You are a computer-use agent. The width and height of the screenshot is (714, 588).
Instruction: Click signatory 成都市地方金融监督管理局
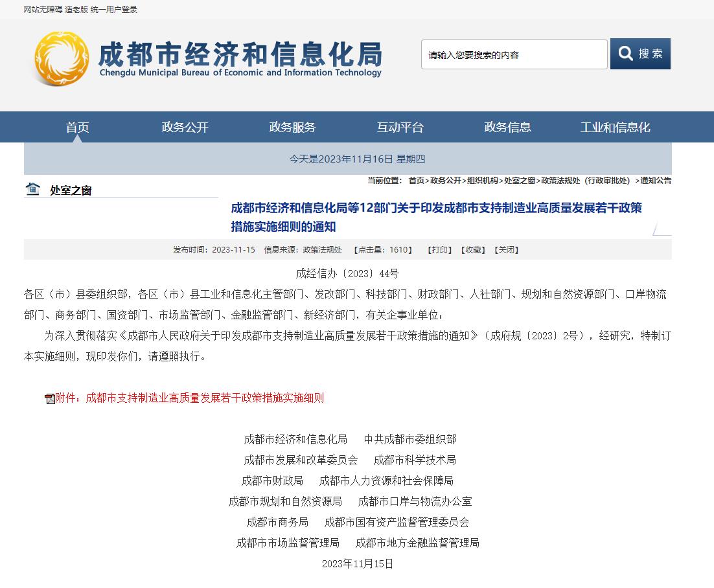[417, 543]
